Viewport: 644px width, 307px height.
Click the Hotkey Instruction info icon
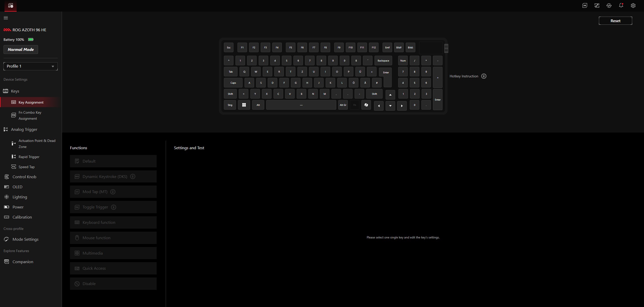[x=484, y=76]
